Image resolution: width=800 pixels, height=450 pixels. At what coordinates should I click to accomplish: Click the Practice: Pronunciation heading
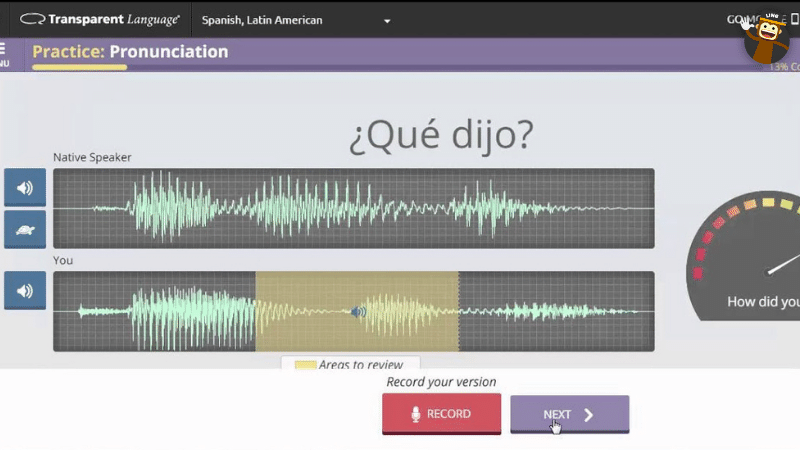point(130,52)
